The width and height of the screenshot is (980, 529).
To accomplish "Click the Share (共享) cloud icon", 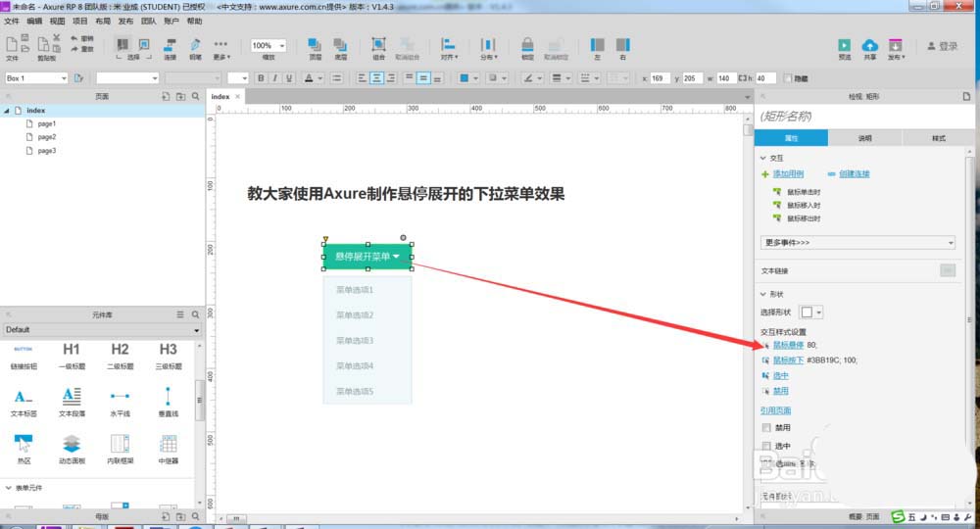I will click(x=869, y=45).
